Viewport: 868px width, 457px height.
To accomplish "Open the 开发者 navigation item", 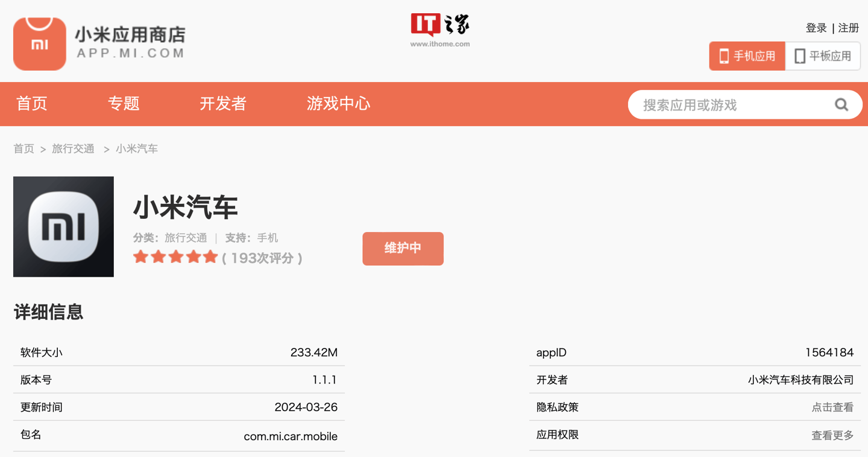I will 223,104.
